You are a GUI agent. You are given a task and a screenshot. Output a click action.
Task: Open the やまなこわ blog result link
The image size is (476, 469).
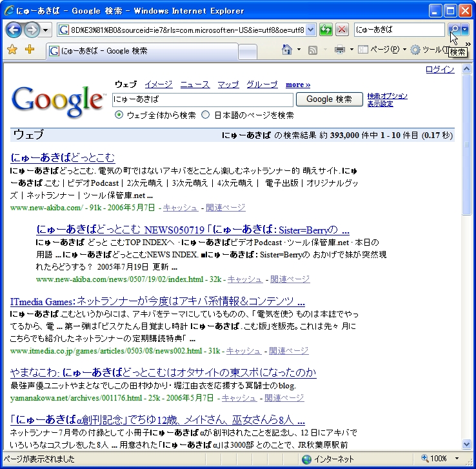pos(163,372)
